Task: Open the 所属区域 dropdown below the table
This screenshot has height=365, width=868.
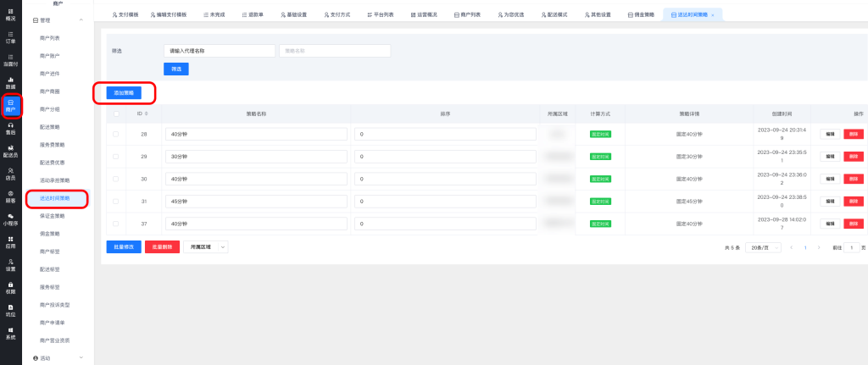Action: pyautogui.click(x=206, y=246)
